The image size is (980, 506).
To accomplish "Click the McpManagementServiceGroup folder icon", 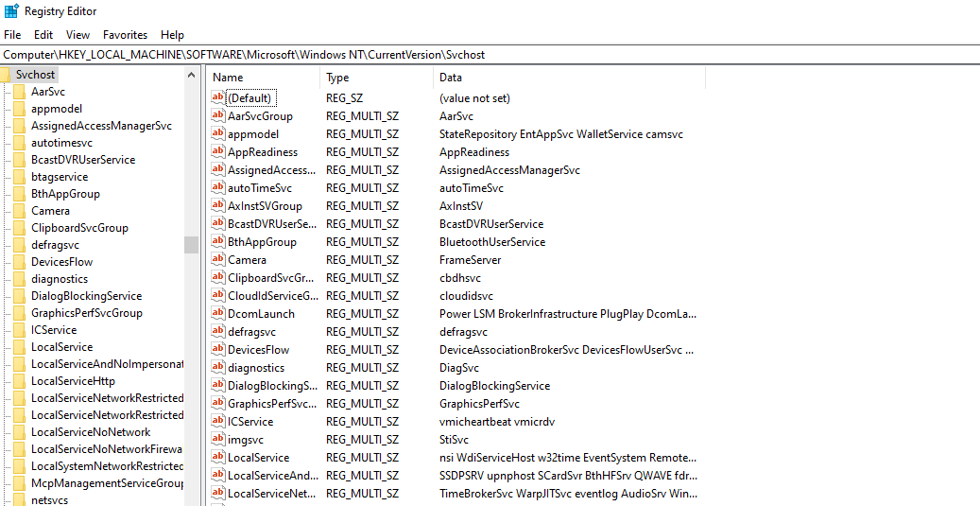I will click(21, 483).
